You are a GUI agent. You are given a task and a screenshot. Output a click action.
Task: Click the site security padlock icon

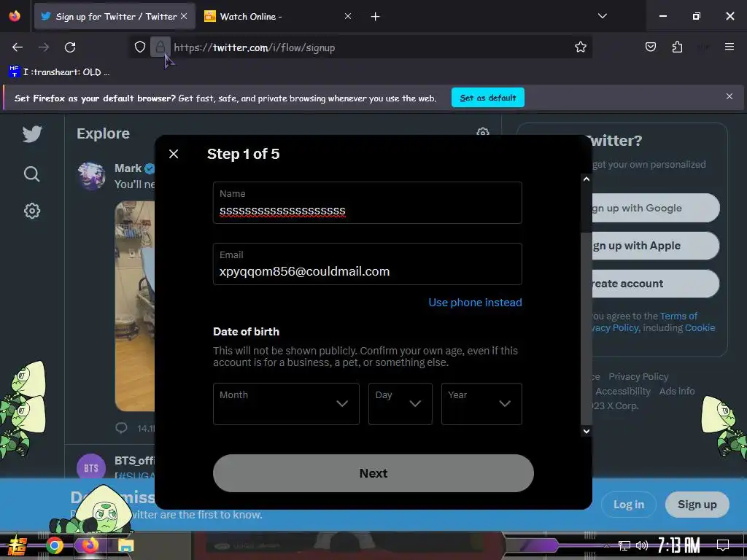click(x=160, y=47)
